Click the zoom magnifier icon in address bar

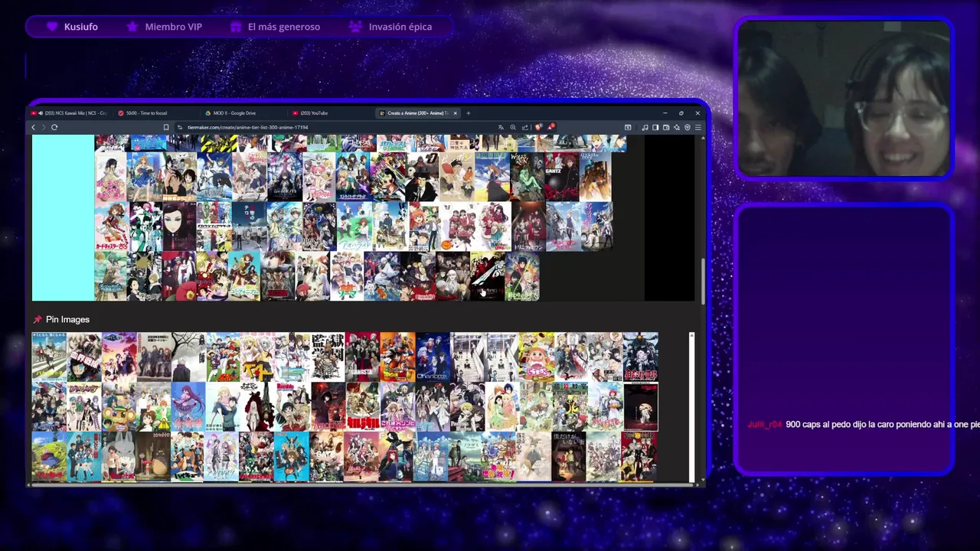[x=513, y=127]
